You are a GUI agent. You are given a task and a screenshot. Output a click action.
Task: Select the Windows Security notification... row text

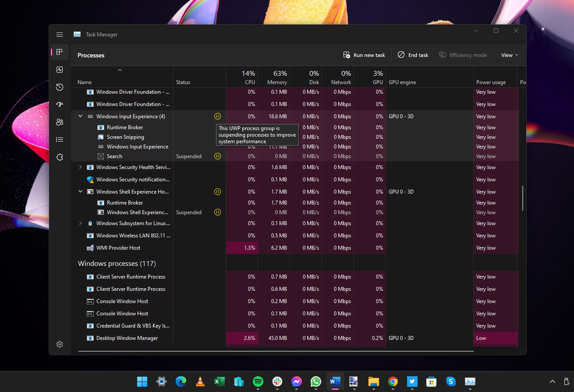coord(133,180)
